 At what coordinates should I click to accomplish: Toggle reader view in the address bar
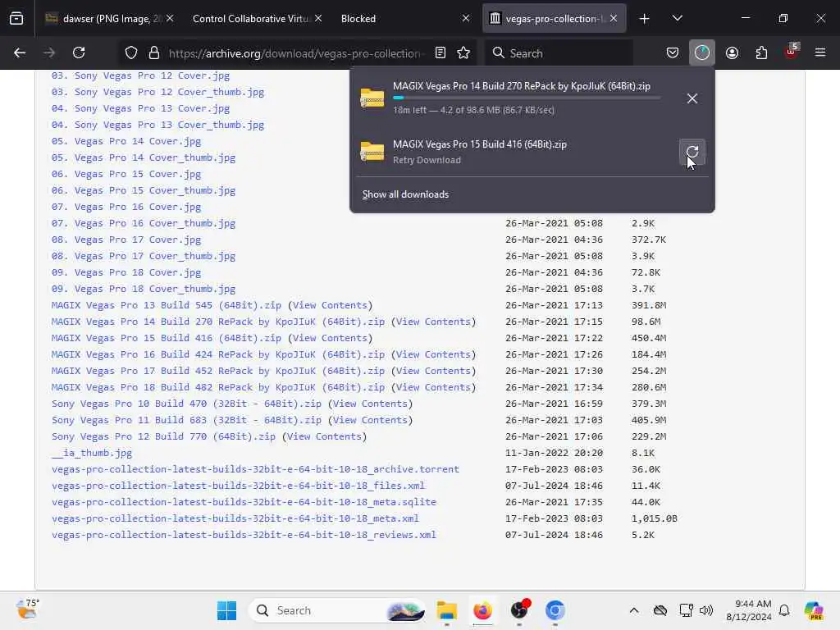441,52
